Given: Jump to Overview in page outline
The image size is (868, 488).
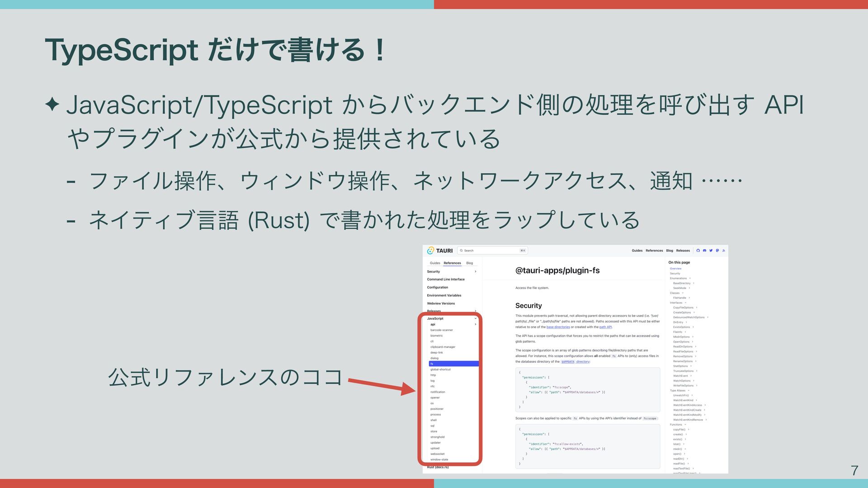Looking at the screenshot, I should pyautogui.click(x=675, y=268).
